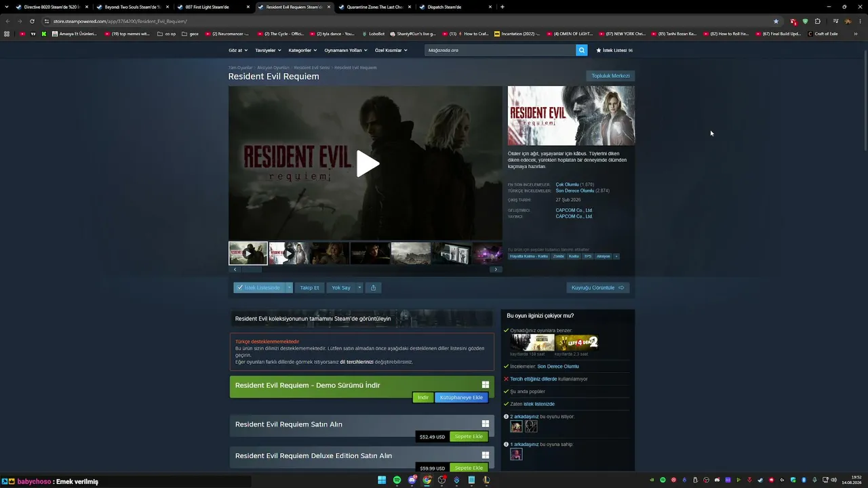Open the Kategoriler dropdown menu
The image size is (868, 488).
(302, 50)
